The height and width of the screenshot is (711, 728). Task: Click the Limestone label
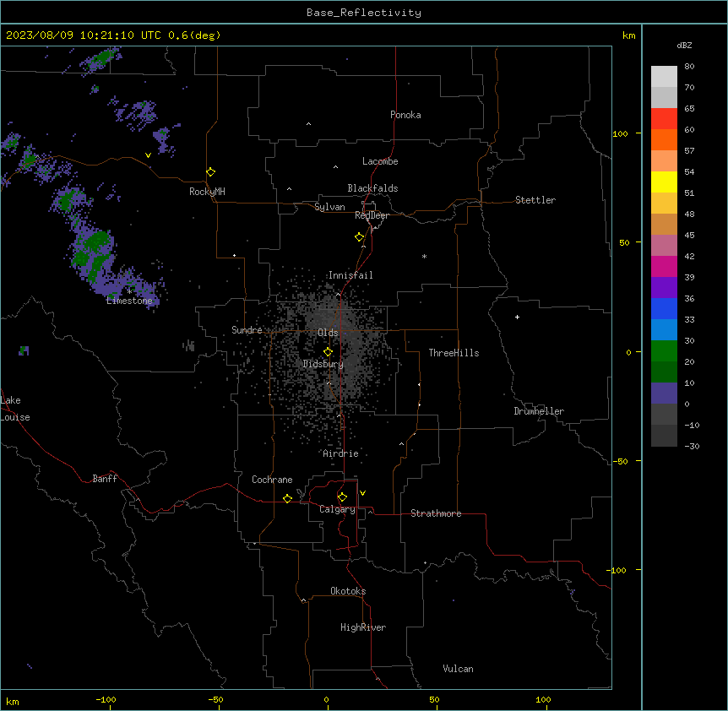[129, 301]
